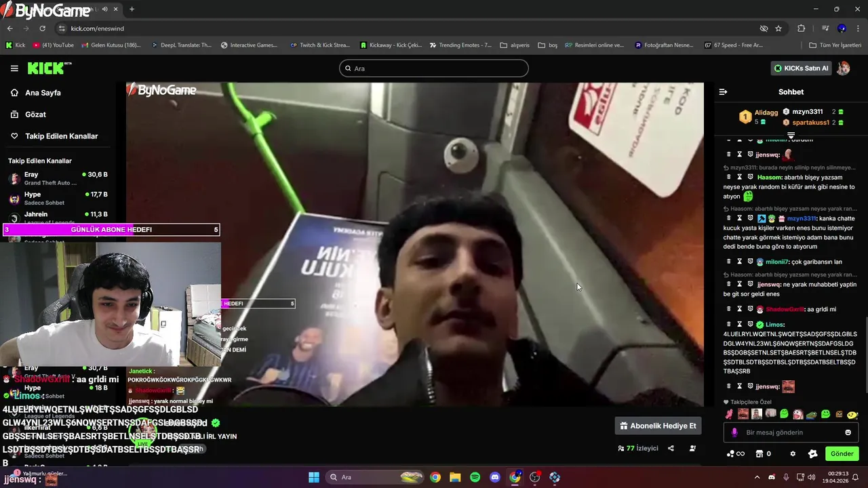Open the chat shop icon
Screen dimensions: 868x488
[759, 453]
